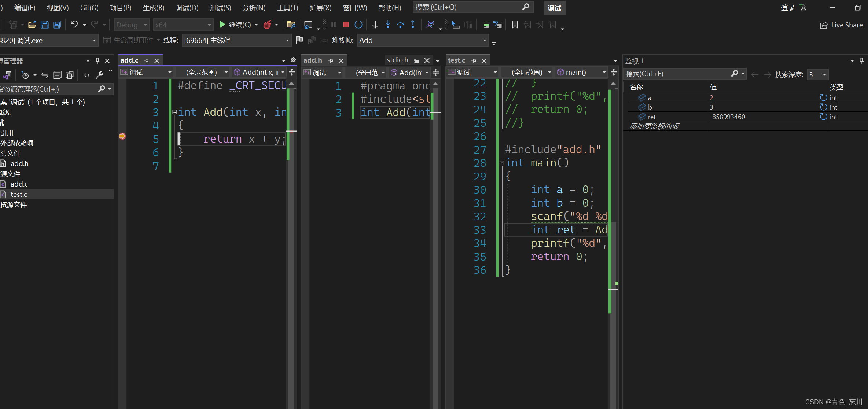Toggle pin on the test.c tab
The image size is (868, 409).
point(474,61)
